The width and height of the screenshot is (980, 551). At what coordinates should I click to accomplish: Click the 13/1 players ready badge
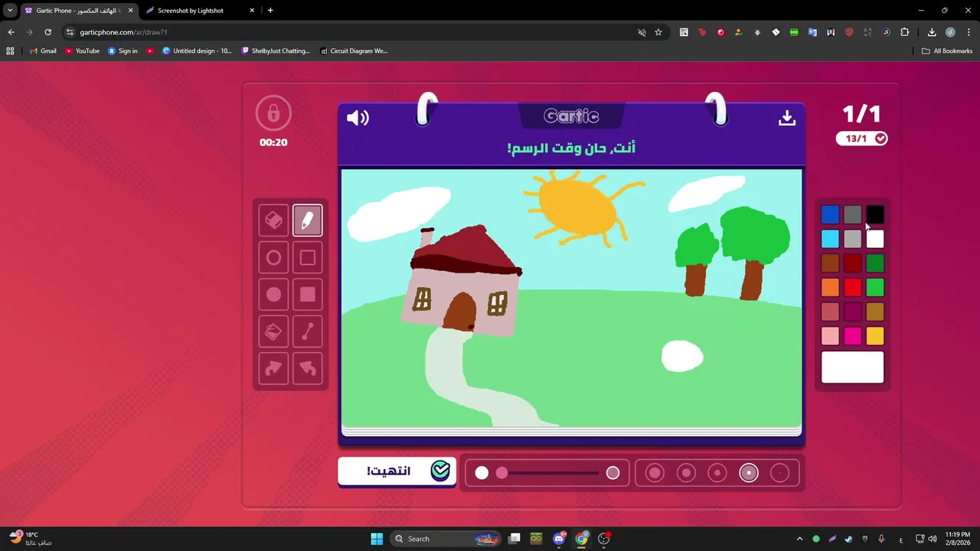coord(862,139)
